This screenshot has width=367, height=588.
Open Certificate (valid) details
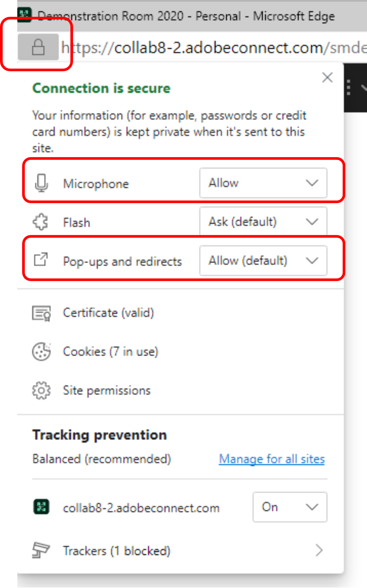point(108,313)
